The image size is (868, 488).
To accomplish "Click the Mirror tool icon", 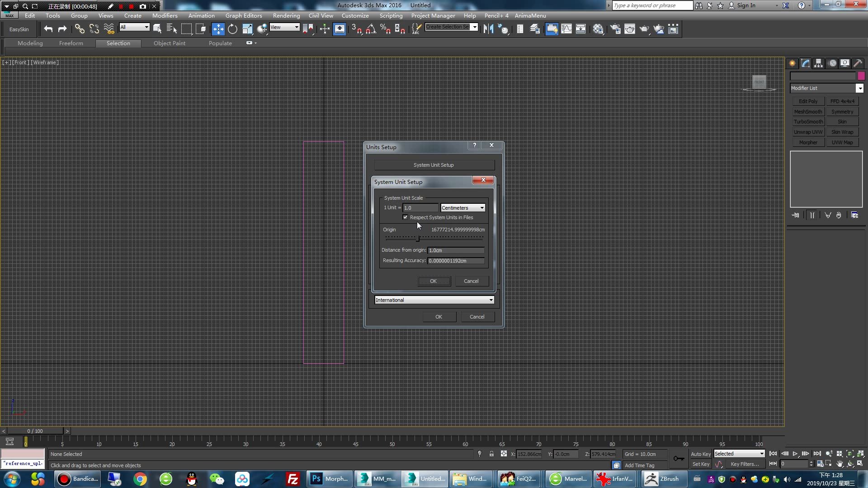I will coord(488,29).
